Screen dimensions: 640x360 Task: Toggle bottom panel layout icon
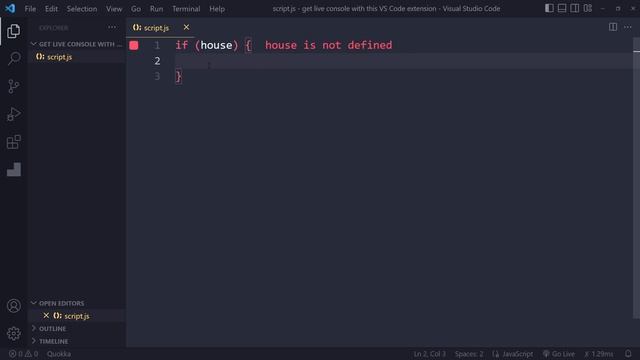pos(562,8)
